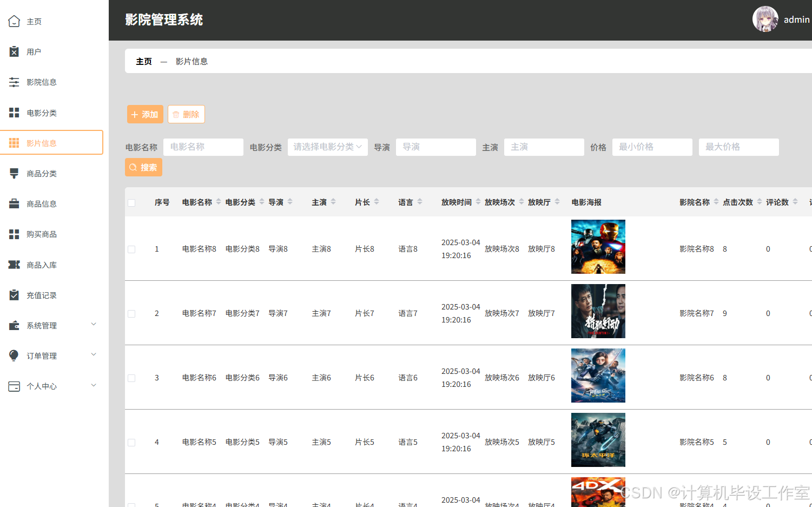Click the 影院名称8 cell
The width and height of the screenshot is (812, 507).
[697, 249]
